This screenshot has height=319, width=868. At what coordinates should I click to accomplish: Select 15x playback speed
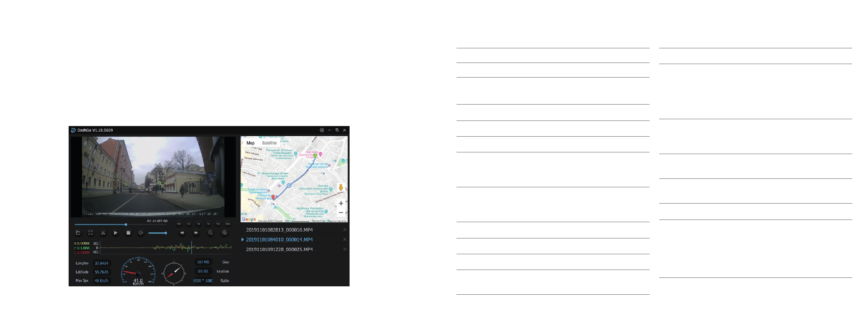[218, 224]
